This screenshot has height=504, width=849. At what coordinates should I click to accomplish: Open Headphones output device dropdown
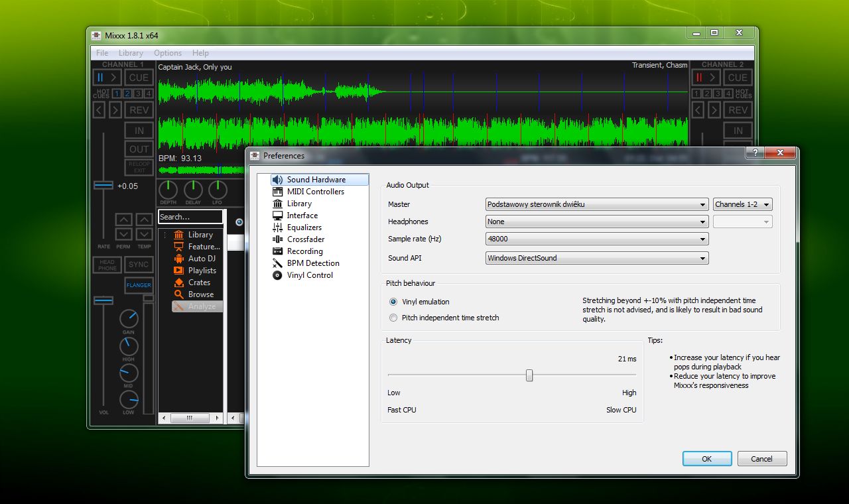(597, 221)
